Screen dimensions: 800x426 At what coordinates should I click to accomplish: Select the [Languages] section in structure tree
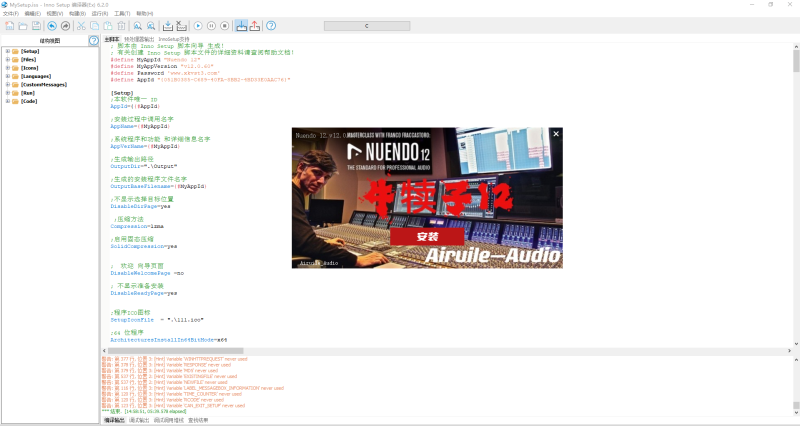36,76
